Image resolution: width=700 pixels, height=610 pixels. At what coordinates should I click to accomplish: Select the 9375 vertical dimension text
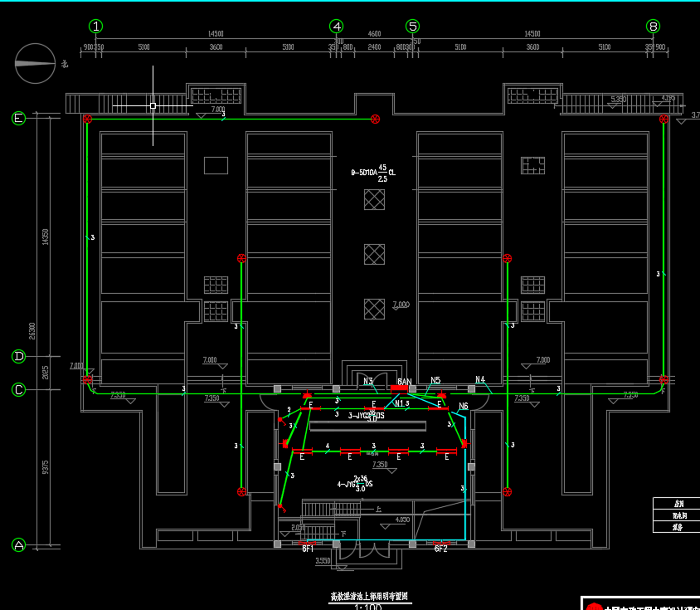pyautogui.click(x=45, y=467)
